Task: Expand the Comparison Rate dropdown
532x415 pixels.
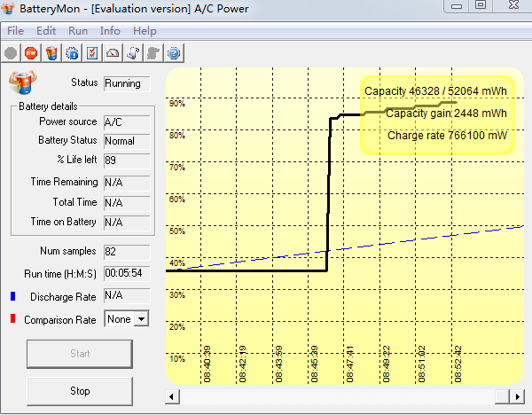Action: pos(142,319)
